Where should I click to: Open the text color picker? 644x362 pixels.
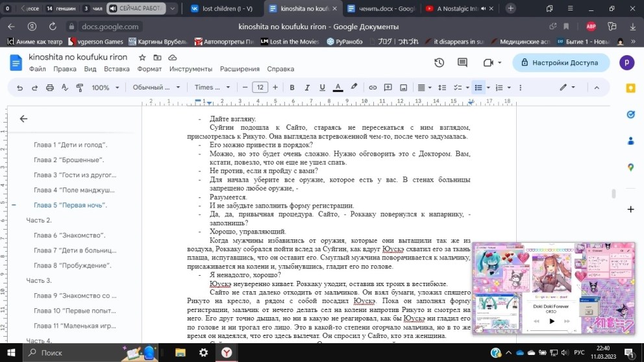pos(338,88)
